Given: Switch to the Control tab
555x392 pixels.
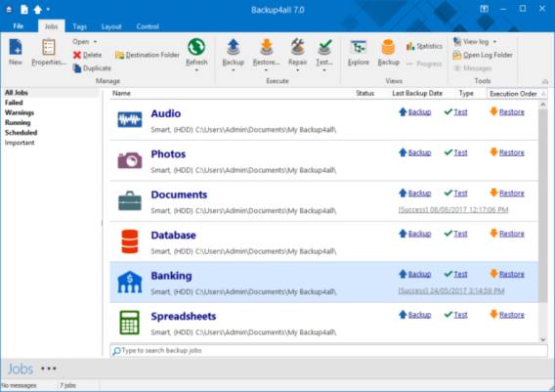Looking at the screenshot, I should coord(148,26).
